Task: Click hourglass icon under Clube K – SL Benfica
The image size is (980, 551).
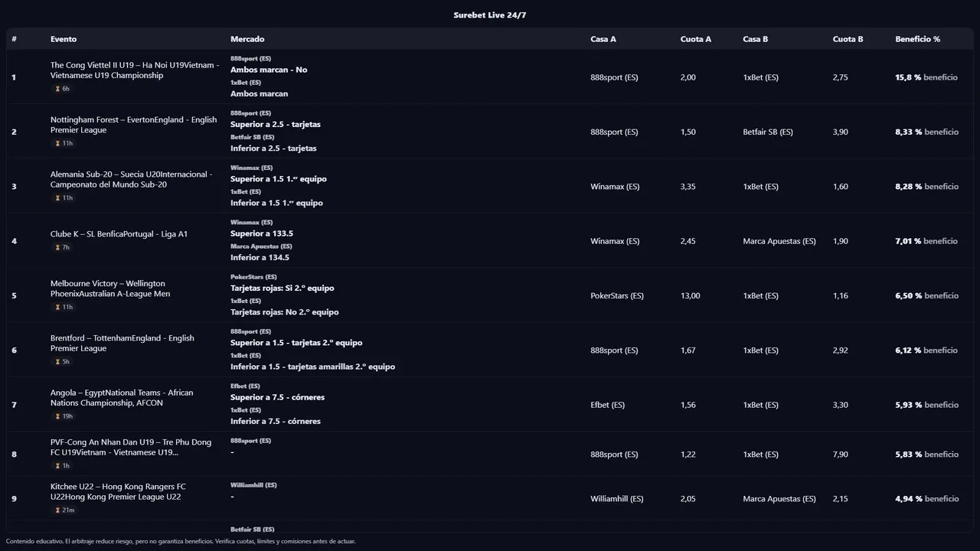Action: click(57, 248)
